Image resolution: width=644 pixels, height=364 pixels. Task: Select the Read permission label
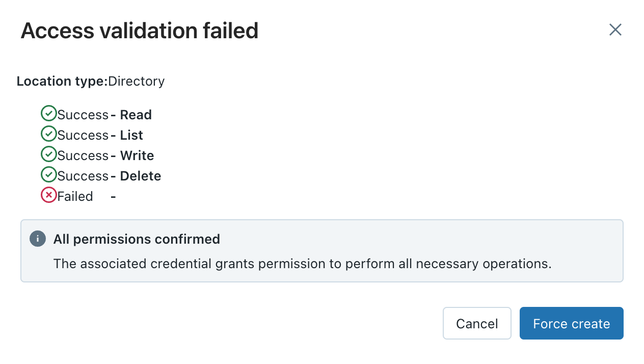point(136,115)
